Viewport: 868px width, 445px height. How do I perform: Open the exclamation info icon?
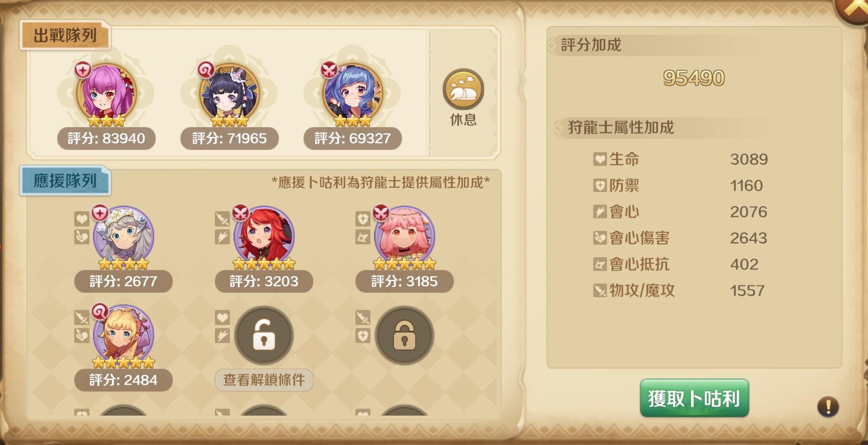[828, 407]
